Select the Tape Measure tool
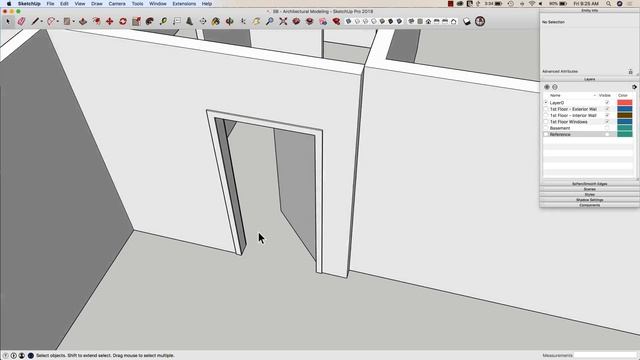 pos(163,21)
